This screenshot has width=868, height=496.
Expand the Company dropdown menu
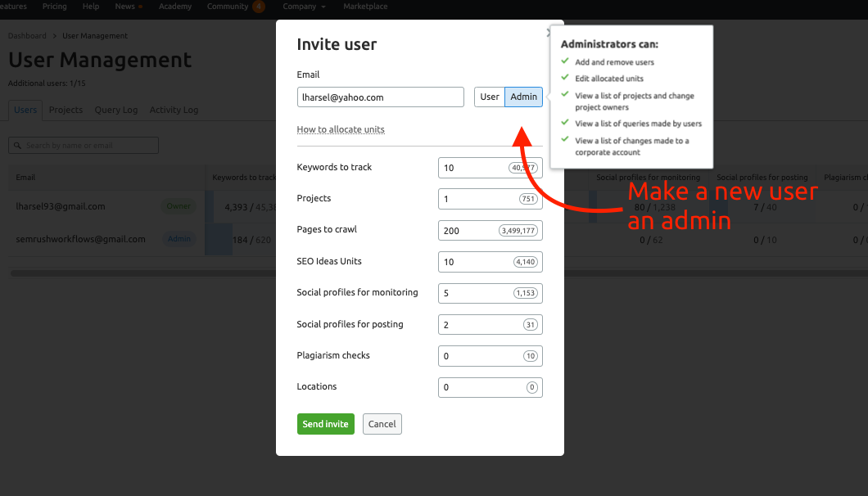pos(304,6)
